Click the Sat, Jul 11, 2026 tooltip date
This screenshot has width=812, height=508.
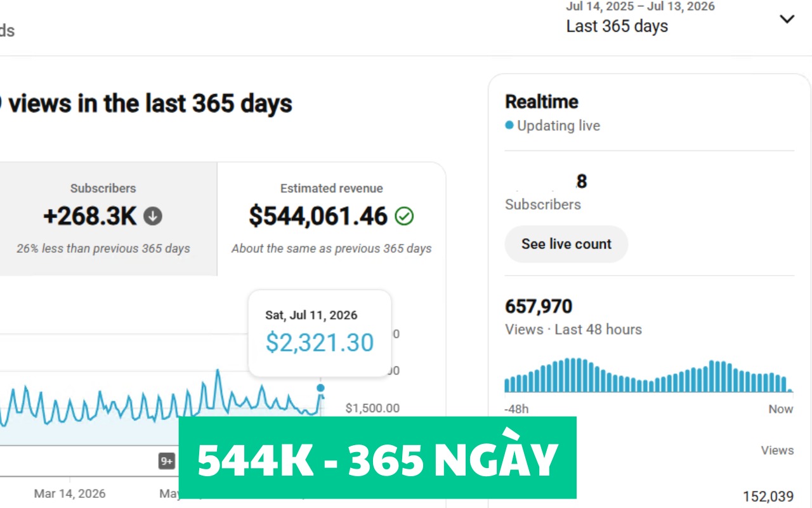click(x=311, y=315)
